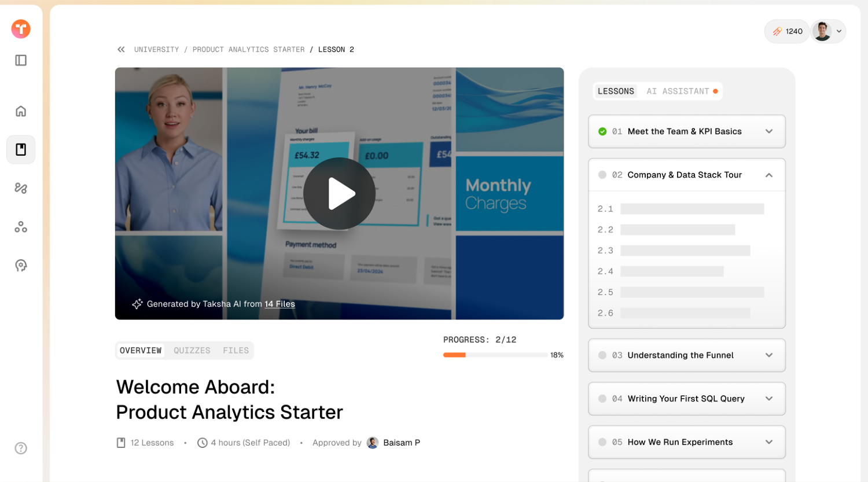
Task: Click the 18% progress value
Action: (x=557, y=355)
